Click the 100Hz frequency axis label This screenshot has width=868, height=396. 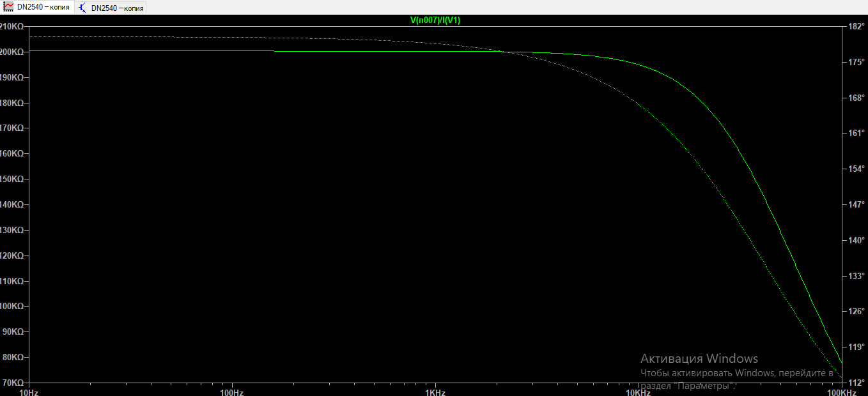(x=232, y=391)
